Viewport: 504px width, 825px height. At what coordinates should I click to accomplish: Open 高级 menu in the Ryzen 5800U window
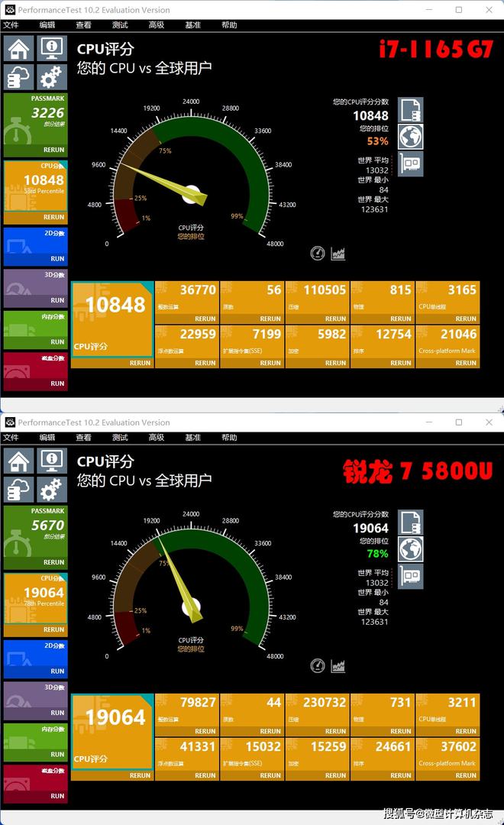coord(157,437)
